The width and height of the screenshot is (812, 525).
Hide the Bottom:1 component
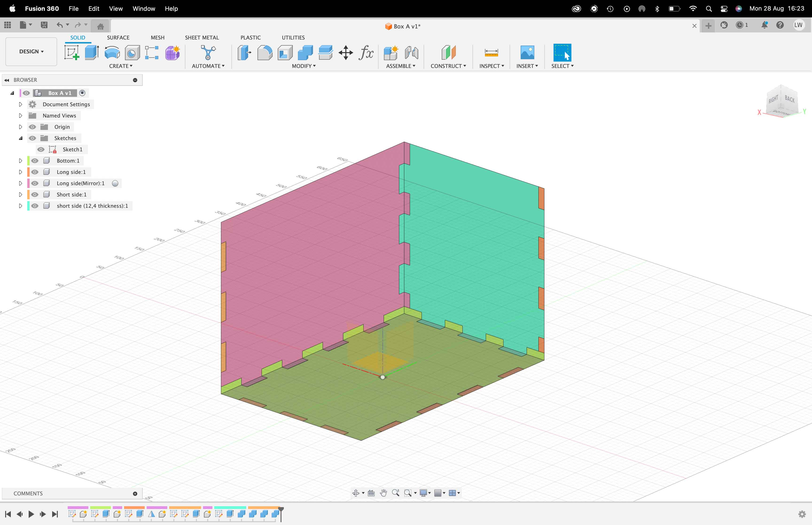tap(35, 161)
